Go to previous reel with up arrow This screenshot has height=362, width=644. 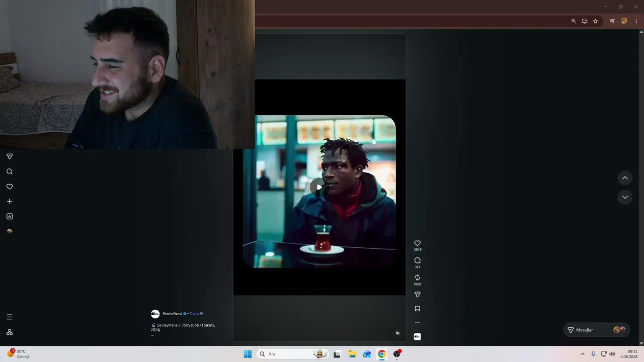[x=625, y=178]
